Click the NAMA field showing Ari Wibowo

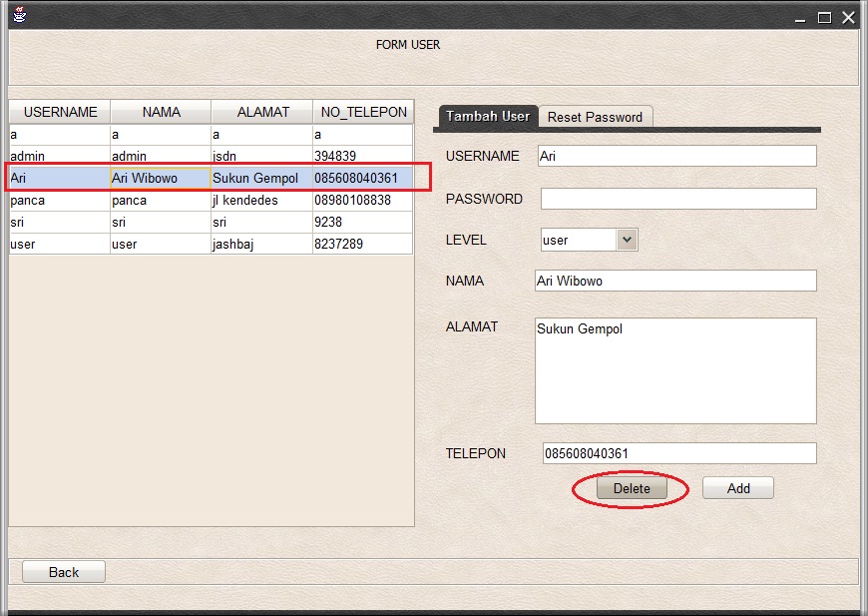676,281
